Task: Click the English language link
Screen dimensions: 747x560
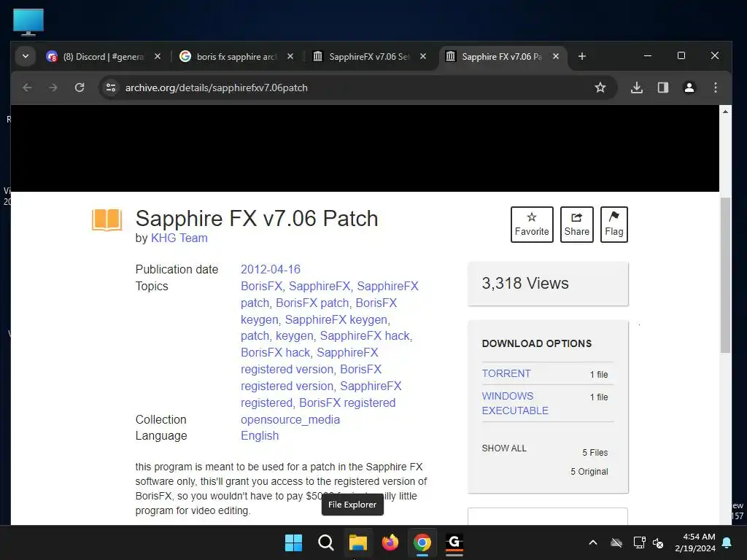Action: click(260, 436)
